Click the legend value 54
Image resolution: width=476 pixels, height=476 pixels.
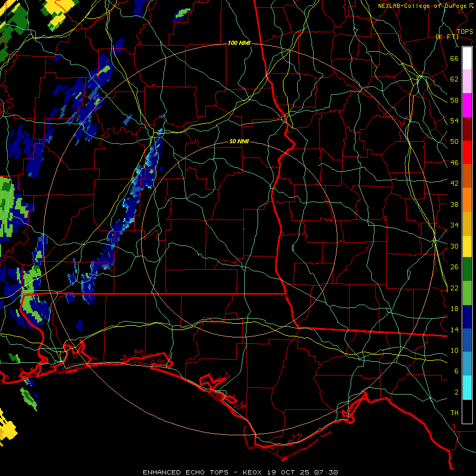pyautogui.click(x=454, y=121)
